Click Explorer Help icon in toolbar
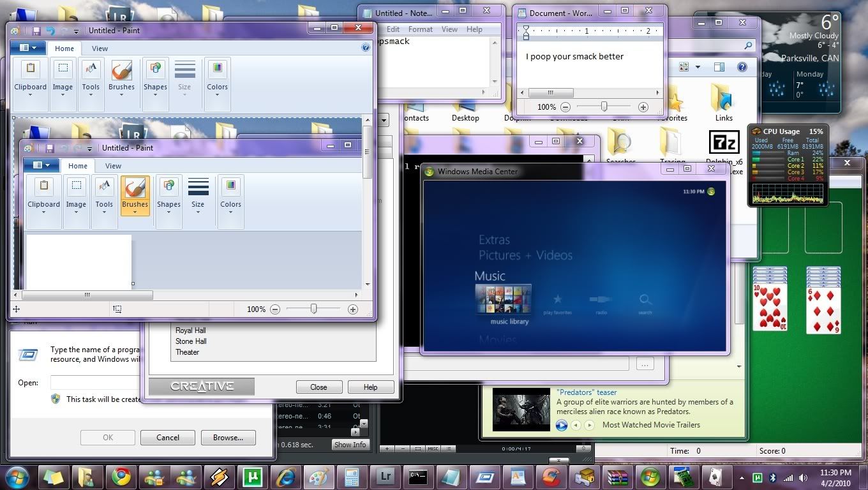 (x=742, y=67)
